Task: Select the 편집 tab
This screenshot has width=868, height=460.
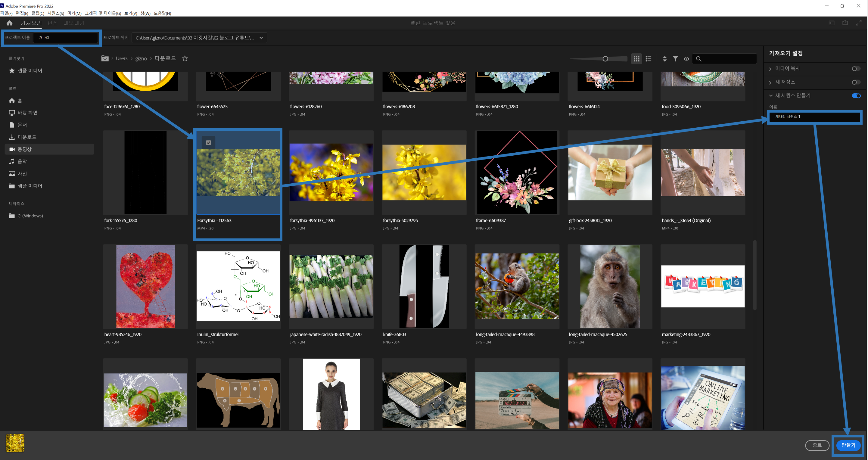Action: click(x=53, y=23)
